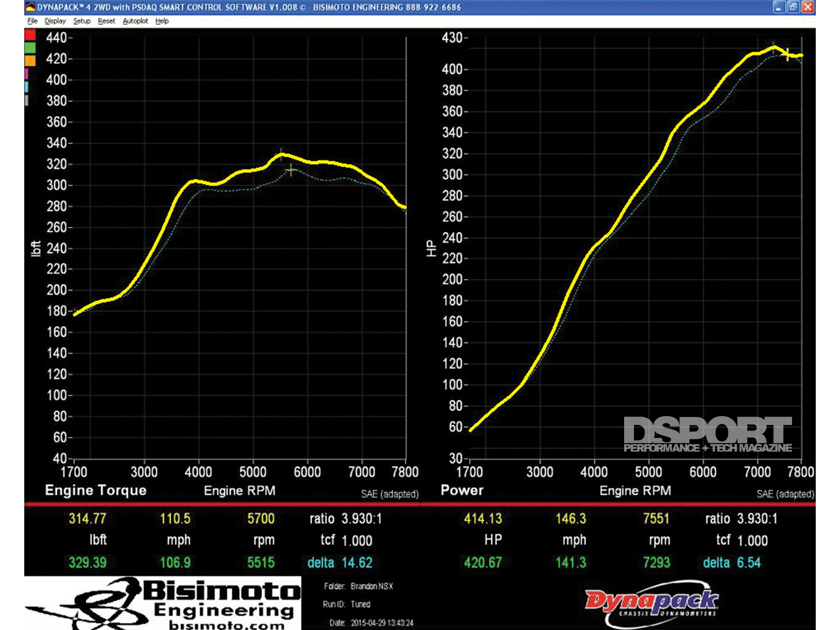Open the Autoplot menu

point(135,21)
